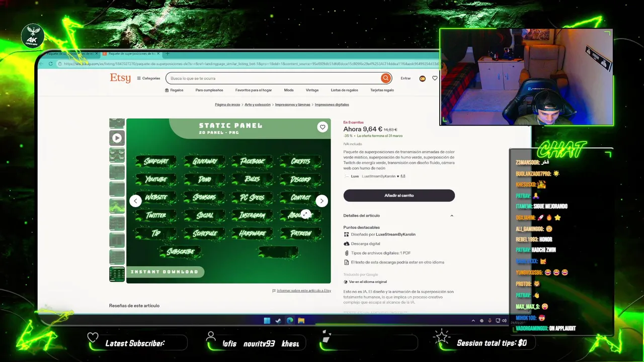Screen dimensions: 644x362
Task: Close the active Etsy browser tab
Action: [x=158, y=53]
